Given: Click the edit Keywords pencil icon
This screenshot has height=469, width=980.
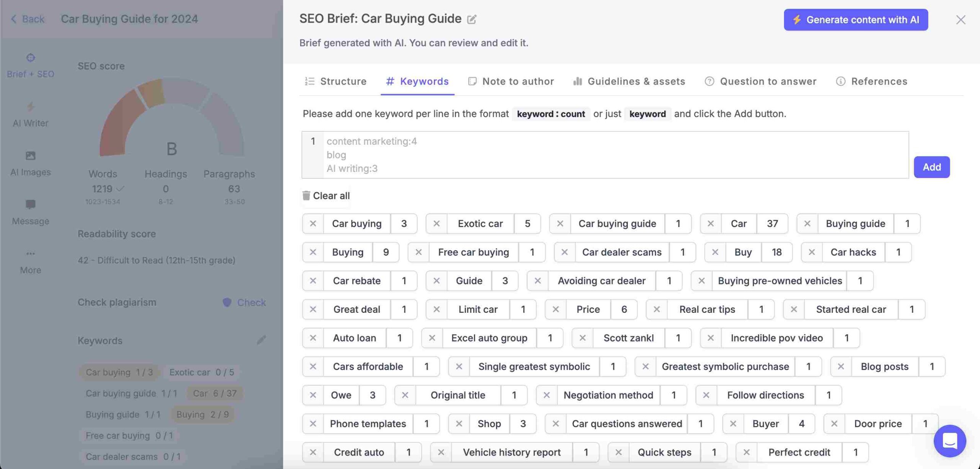Looking at the screenshot, I should click(x=261, y=340).
